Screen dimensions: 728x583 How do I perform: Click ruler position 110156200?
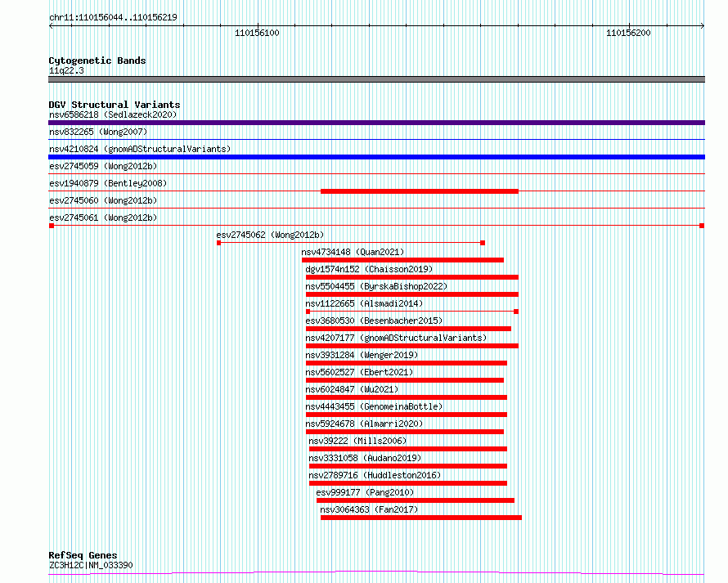629,33
